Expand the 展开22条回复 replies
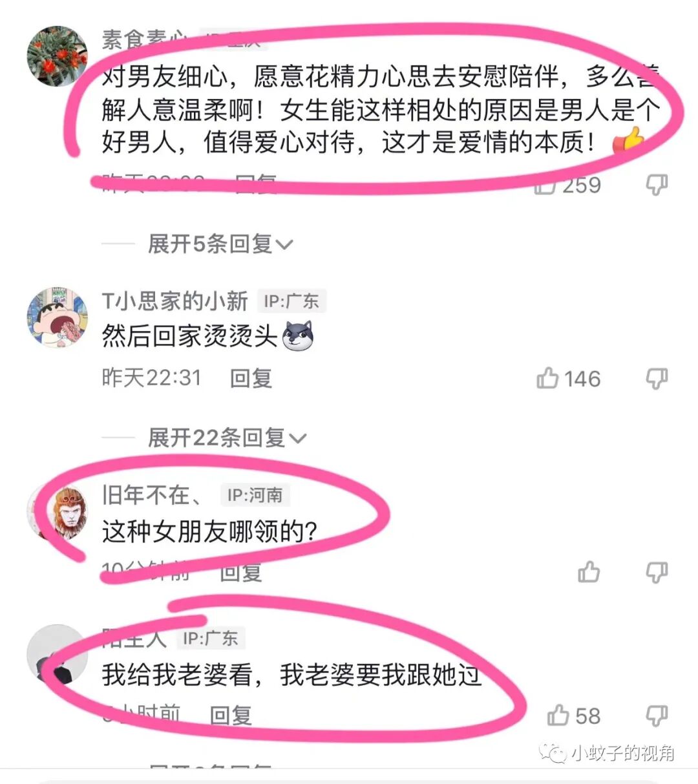The image size is (698, 784). click(226, 438)
